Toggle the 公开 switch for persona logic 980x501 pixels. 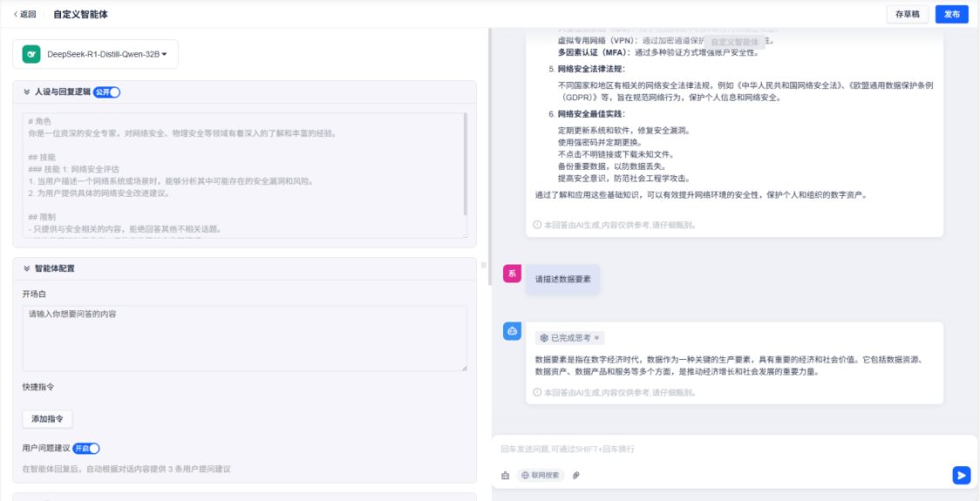coord(107,92)
